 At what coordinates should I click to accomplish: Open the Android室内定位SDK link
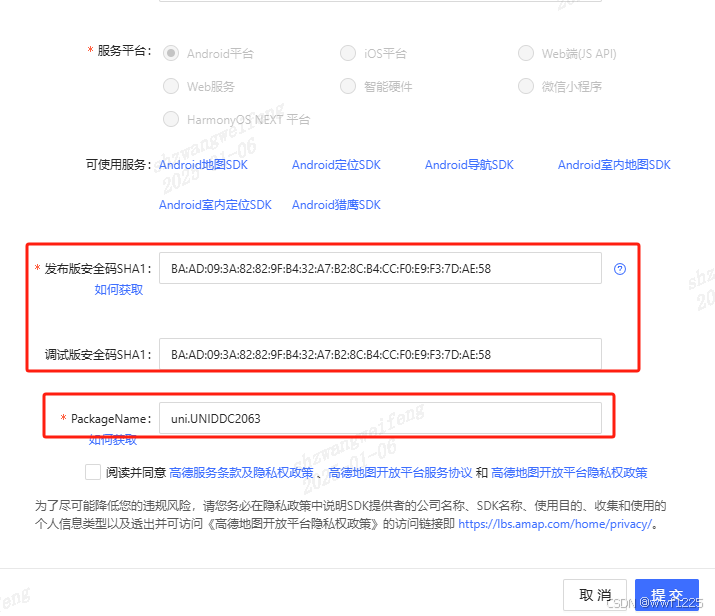click(x=215, y=205)
